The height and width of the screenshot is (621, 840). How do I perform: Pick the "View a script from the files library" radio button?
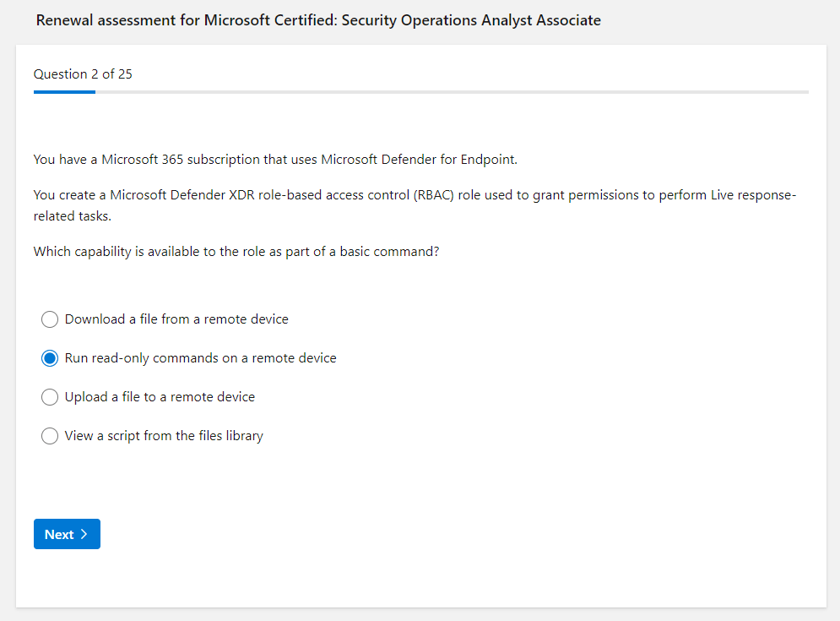pyautogui.click(x=50, y=436)
